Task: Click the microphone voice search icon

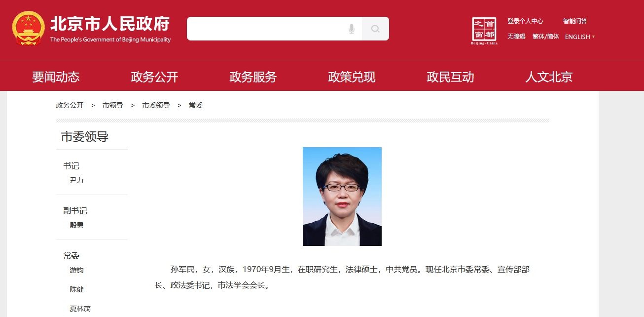Action: 352,29
